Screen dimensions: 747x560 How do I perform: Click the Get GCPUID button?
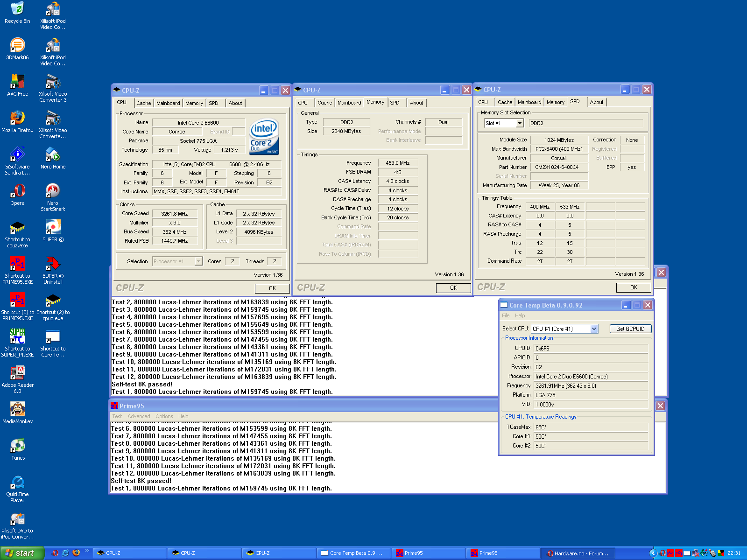click(630, 329)
